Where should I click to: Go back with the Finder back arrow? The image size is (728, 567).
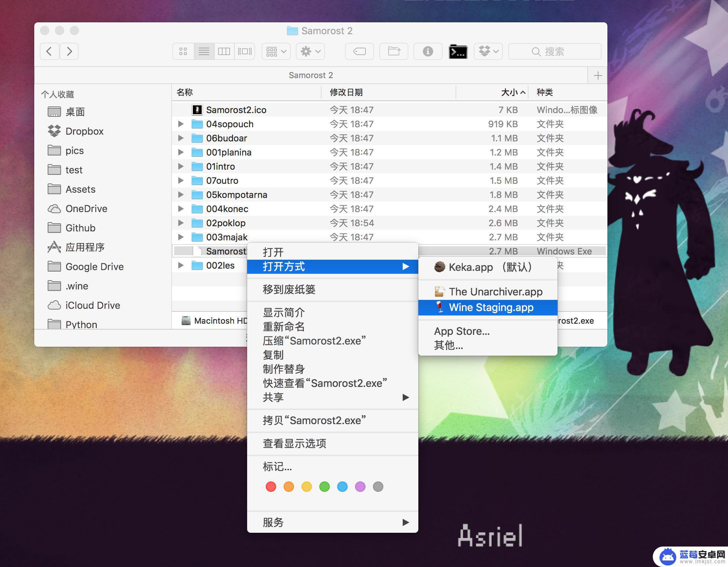50,51
